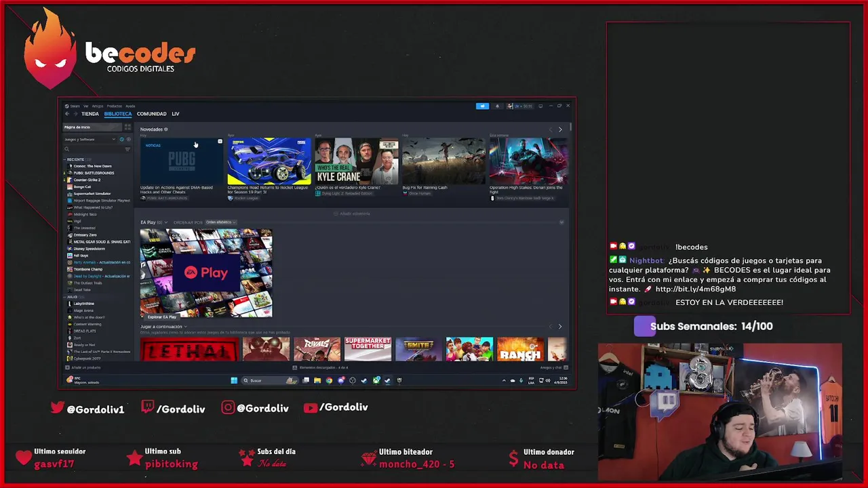Click the Explorar EA Play button
868x488 pixels.
[x=162, y=317]
